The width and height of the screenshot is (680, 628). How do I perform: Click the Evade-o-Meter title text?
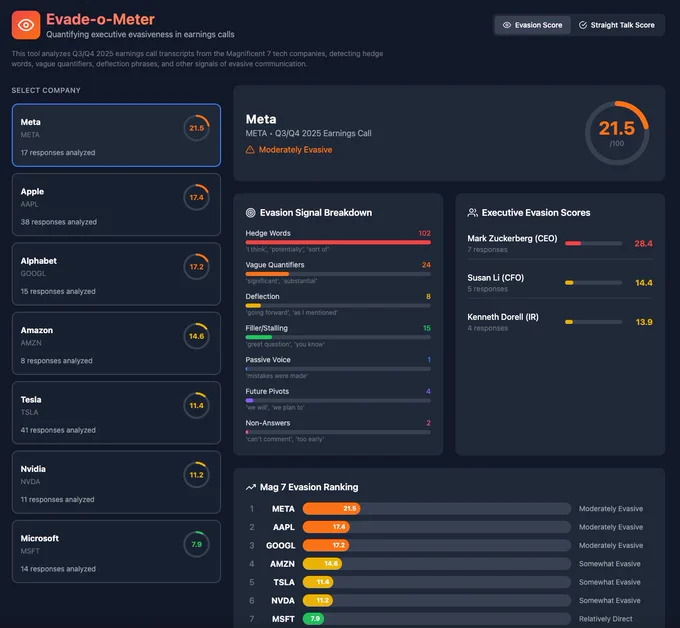pyautogui.click(x=100, y=19)
